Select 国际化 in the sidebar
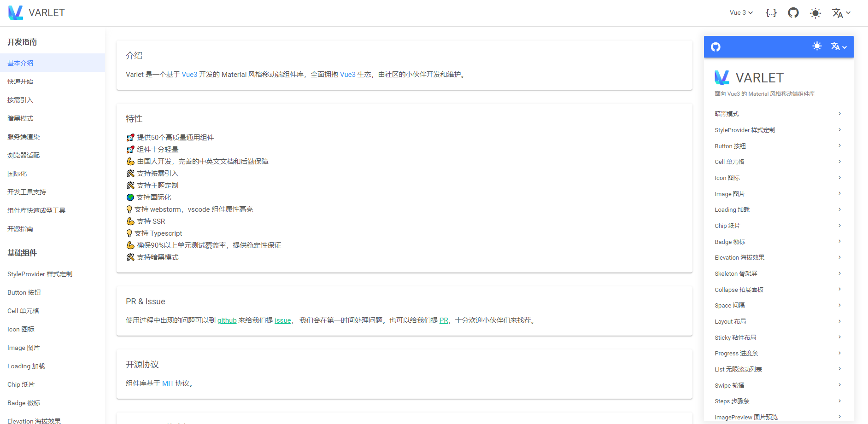The height and width of the screenshot is (424, 868). point(53,174)
